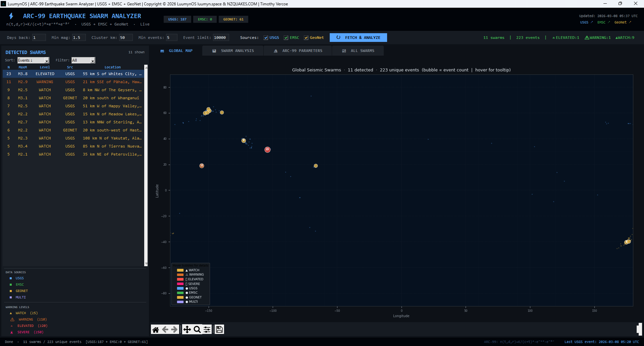This screenshot has width=644, height=346.
Task: Click the Save figure disk icon
Action: tap(219, 330)
